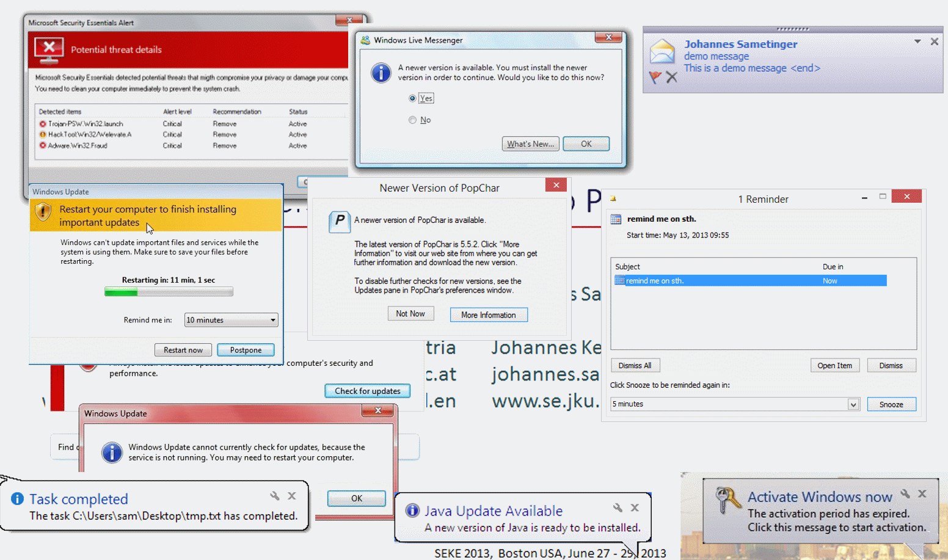This screenshot has height=560, width=948.
Task: Snooze the reminder
Action: tap(891, 404)
